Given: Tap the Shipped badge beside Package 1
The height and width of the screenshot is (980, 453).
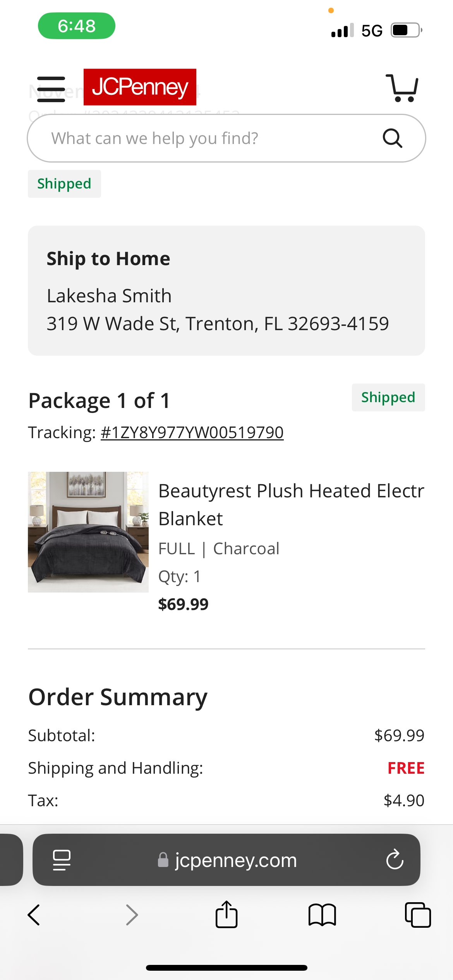Looking at the screenshot, I should pyautogui.click(x=388, y=397).
